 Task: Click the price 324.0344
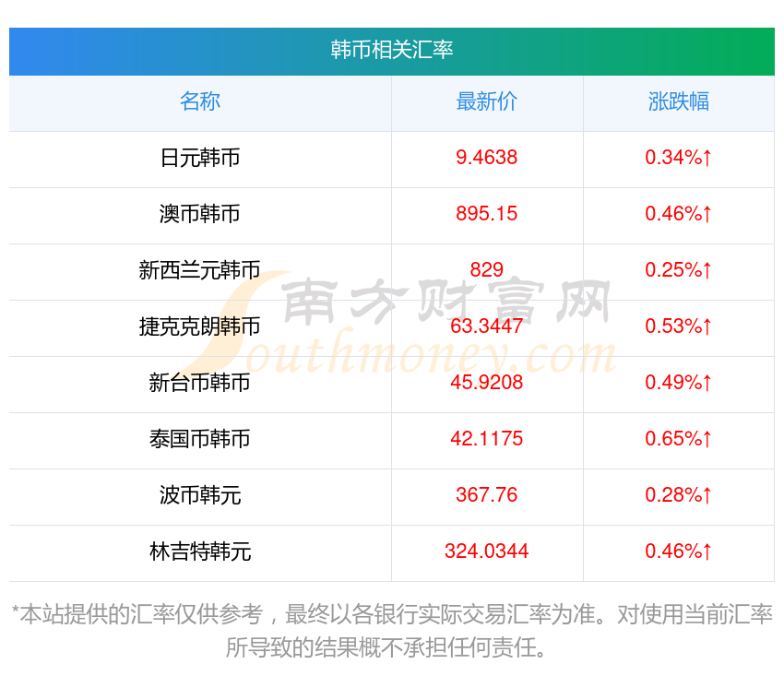486,551
